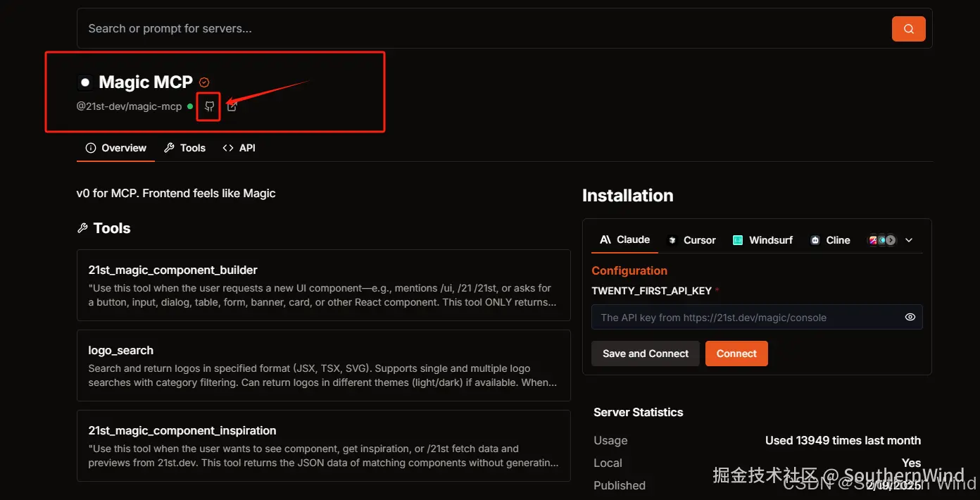The width and height of the screenshot is (980, 500).
Task: Open the 21st_magic_component_builder tool card
Action: pos(324,285)
